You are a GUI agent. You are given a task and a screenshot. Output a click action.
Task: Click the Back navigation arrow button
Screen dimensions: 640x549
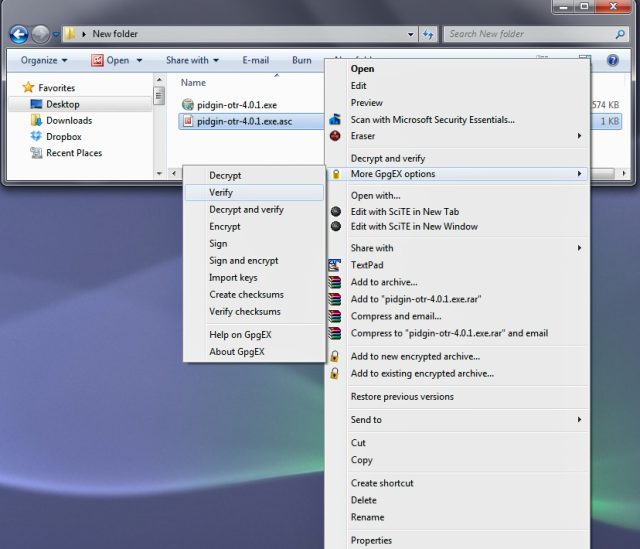pos(19,34)
